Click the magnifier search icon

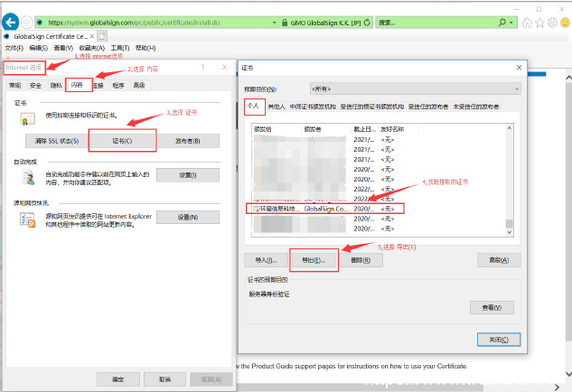pyautogui.click(x=502, y=23)
